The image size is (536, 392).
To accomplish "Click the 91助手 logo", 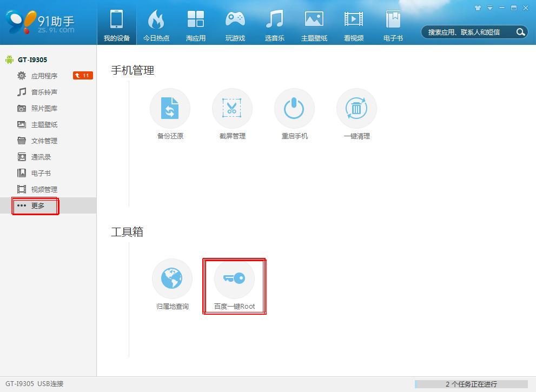I will pyautogui.click(x=41, y=22).
